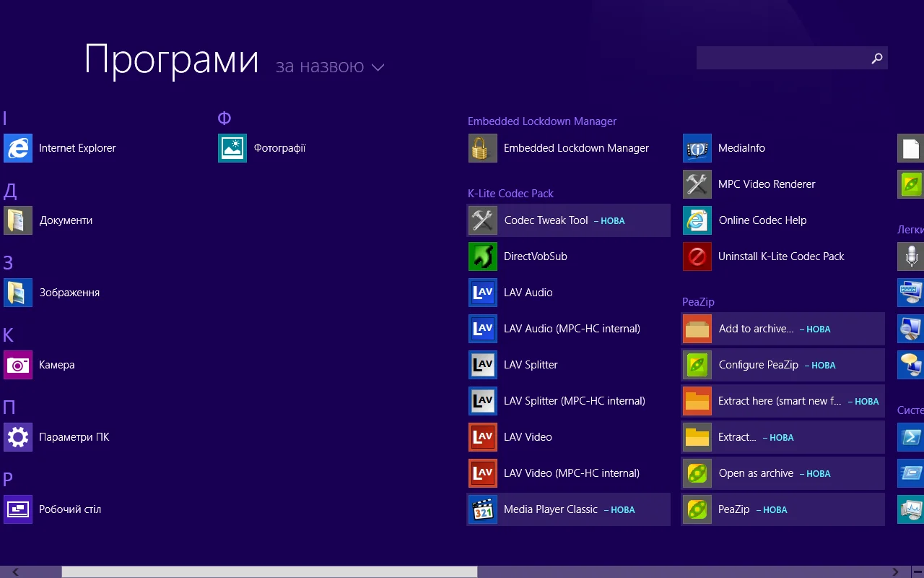Select the K-Lite Codec Pack group header
Image resolution: width=924 pixels, height=578 pixels.
pos(510,193)
